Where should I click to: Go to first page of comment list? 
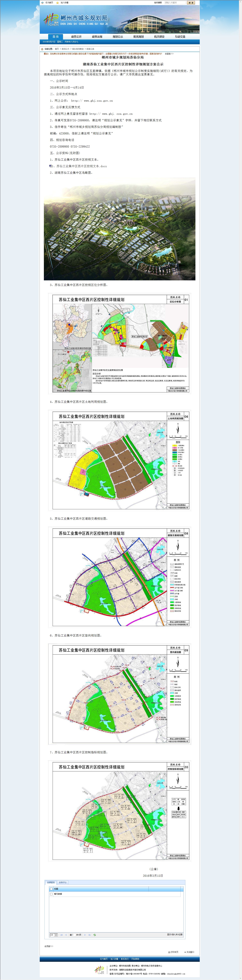(x=62, y=935)
